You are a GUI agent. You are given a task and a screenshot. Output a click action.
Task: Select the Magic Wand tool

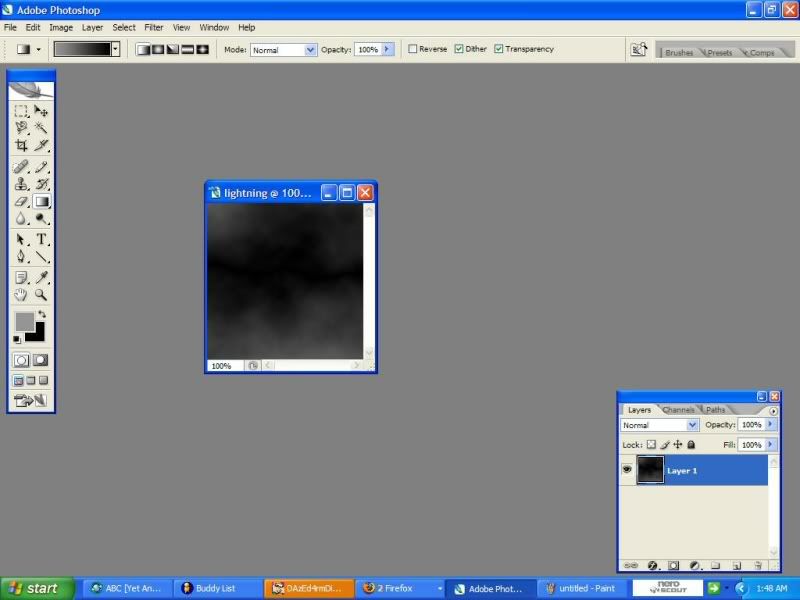(41, 128)
